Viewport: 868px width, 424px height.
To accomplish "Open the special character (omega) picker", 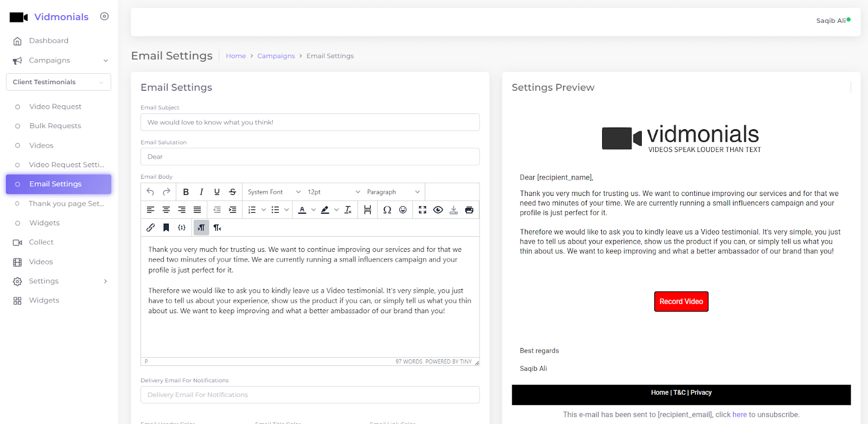I will [387, 210].
